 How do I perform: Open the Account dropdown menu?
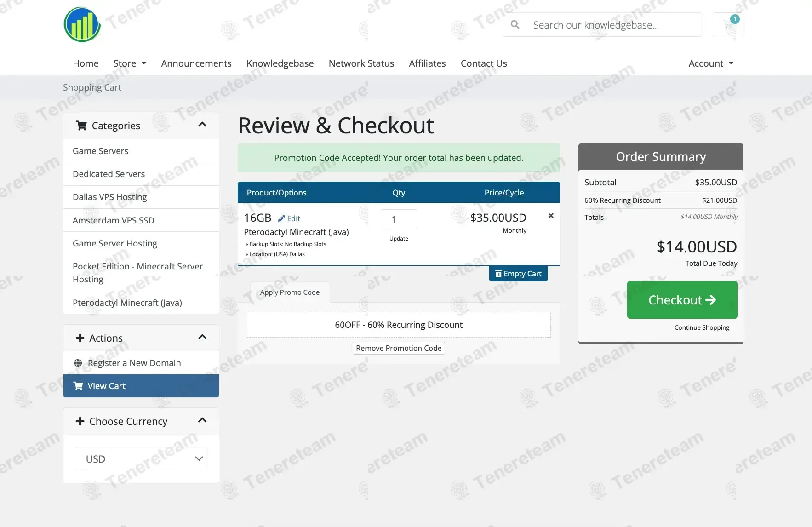711,63
